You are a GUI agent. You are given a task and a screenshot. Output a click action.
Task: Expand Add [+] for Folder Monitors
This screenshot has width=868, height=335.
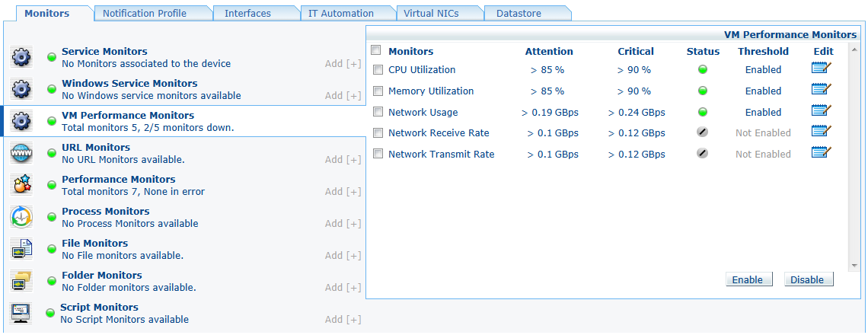pos(343,288)
